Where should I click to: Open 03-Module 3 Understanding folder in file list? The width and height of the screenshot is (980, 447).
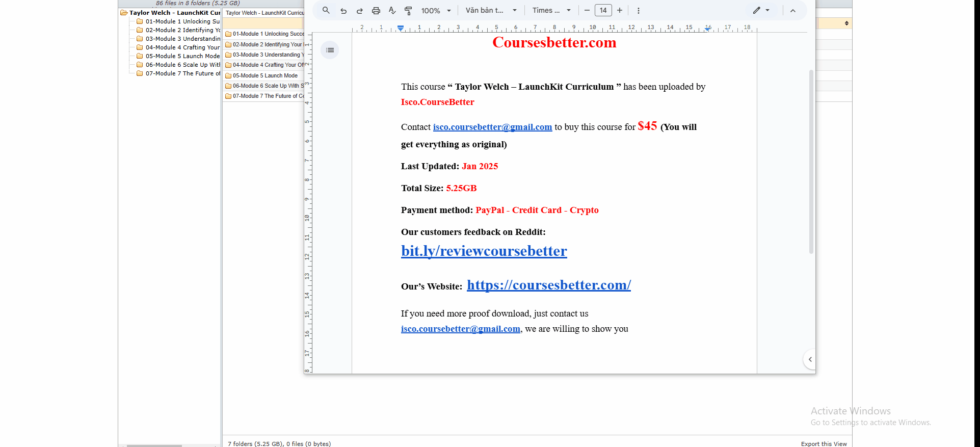coord(264,55)
